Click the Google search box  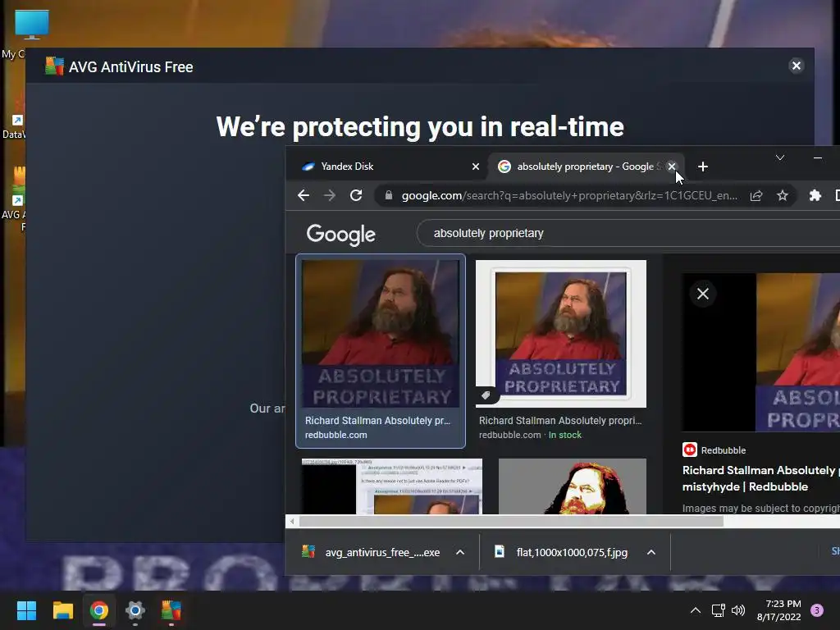(628, 233)
